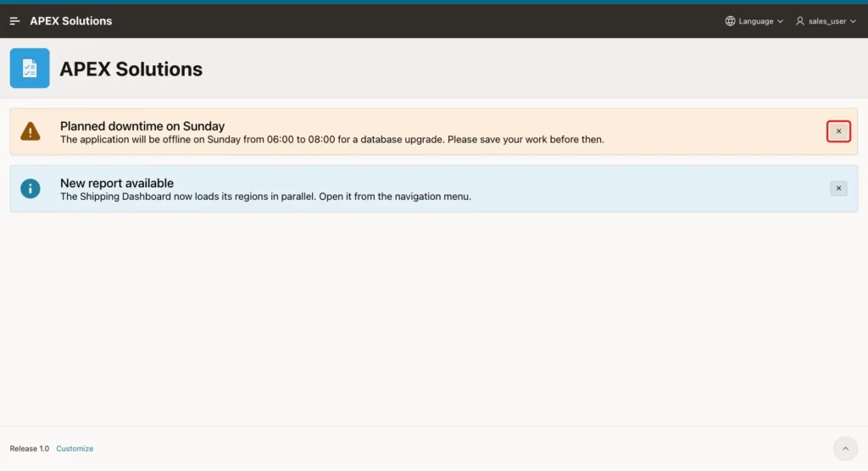Click the database upgrade downtime message text

coord(332,140)
